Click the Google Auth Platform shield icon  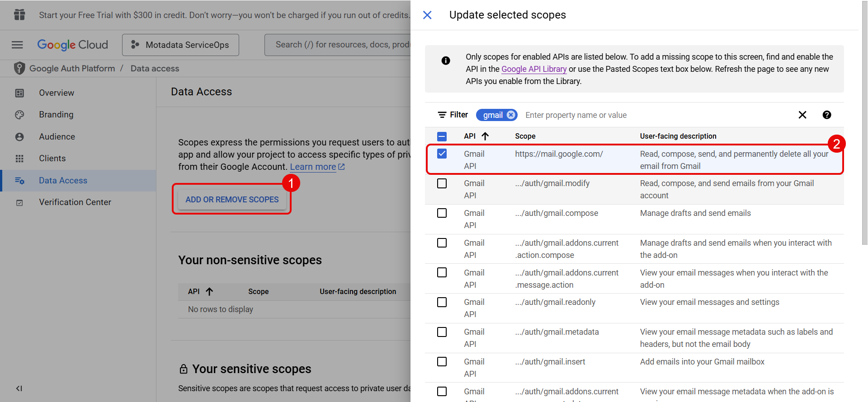click(19, 68)
